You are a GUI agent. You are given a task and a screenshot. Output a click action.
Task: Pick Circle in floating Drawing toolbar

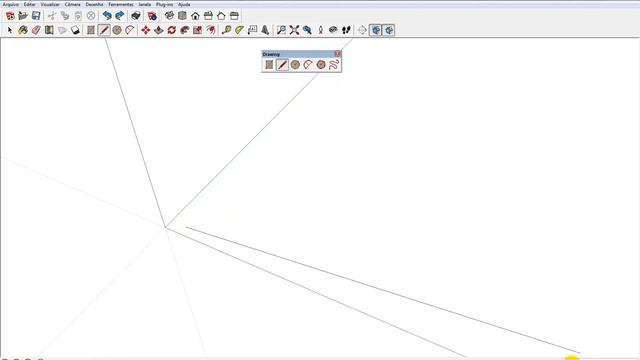(x=295, y=64)
